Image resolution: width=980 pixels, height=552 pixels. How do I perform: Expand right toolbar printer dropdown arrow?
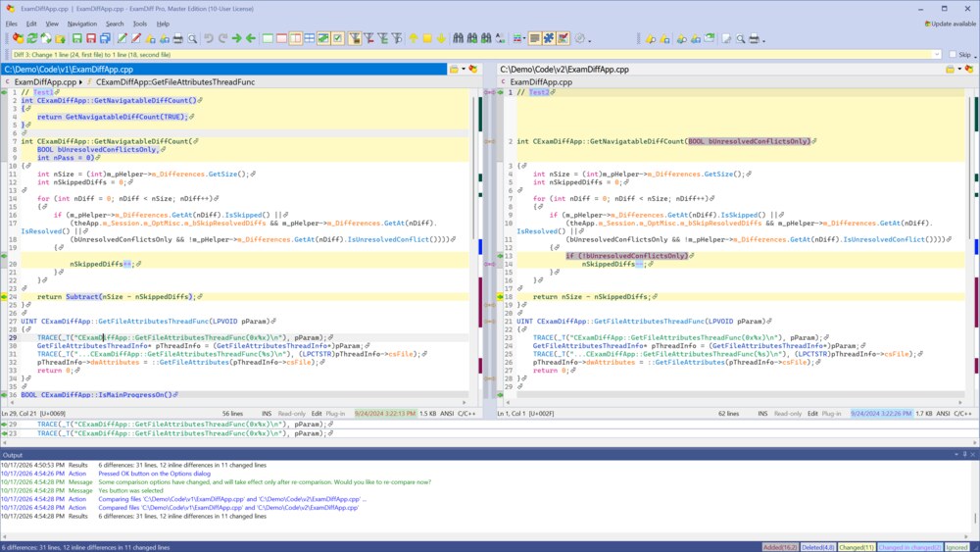(763, 40)
